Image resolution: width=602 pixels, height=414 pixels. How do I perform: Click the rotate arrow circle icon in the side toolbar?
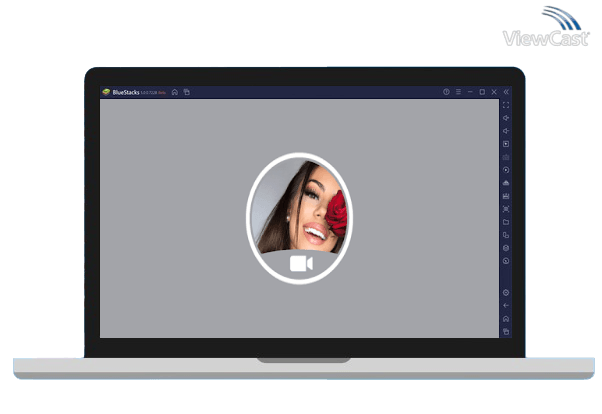(506, 261)
